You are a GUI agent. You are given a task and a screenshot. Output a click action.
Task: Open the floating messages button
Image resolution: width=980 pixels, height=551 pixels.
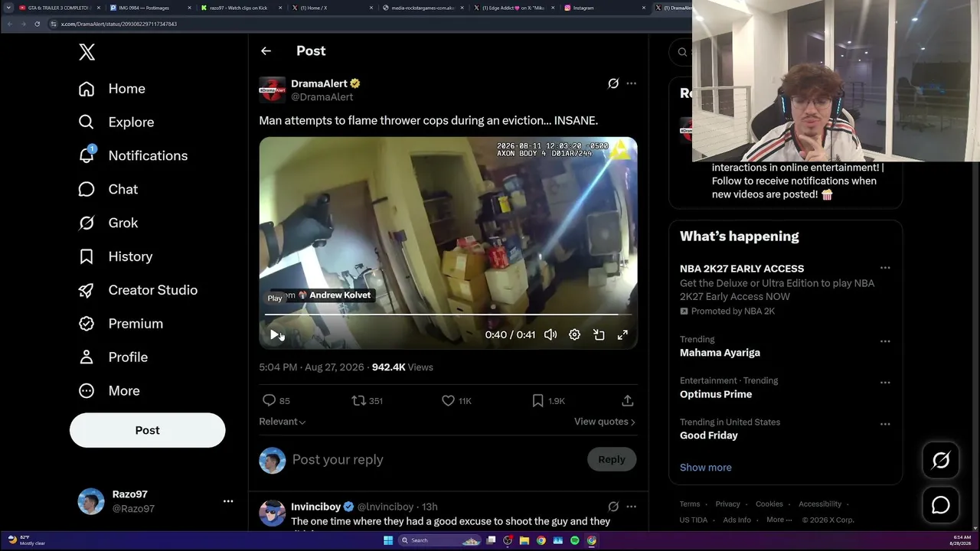(941, 505)
